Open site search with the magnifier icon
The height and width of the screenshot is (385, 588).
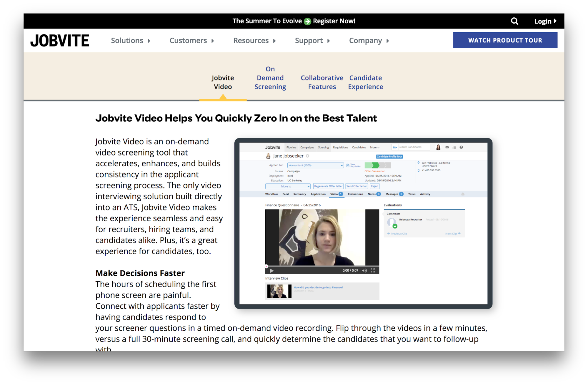(x=514, y=21)
